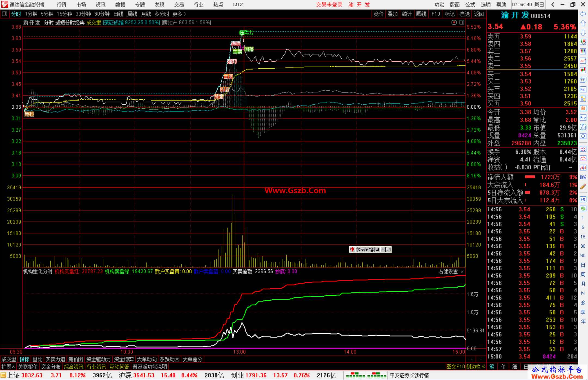This screenshot has height=380, width=588.
Task: Open the colored quote list icon in sidebar
Action: (x=583, y=51)
